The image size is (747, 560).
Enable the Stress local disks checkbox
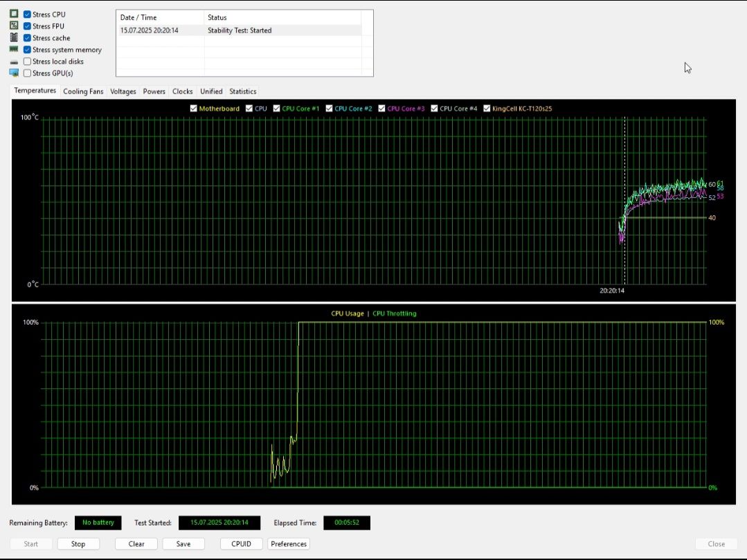point(27,62)
